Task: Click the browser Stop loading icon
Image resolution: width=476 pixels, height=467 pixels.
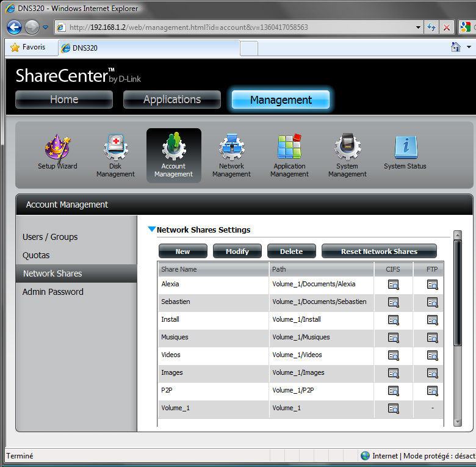Action: (x=447, y=27)
